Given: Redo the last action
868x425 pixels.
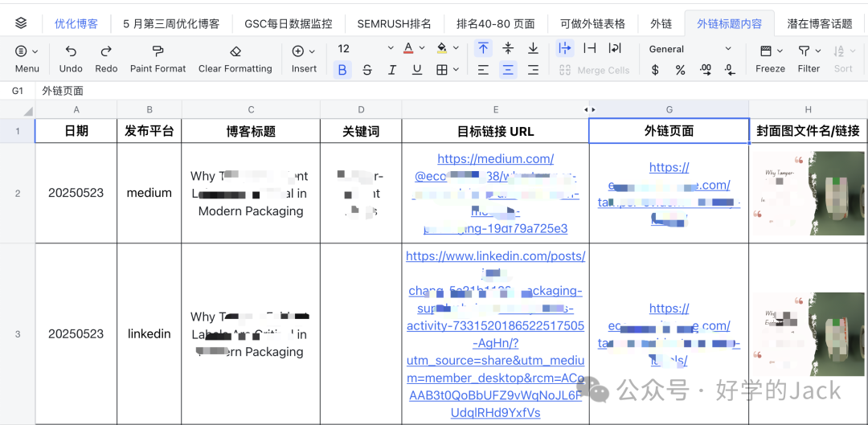Looking at the screenshot, I should 106,59.
